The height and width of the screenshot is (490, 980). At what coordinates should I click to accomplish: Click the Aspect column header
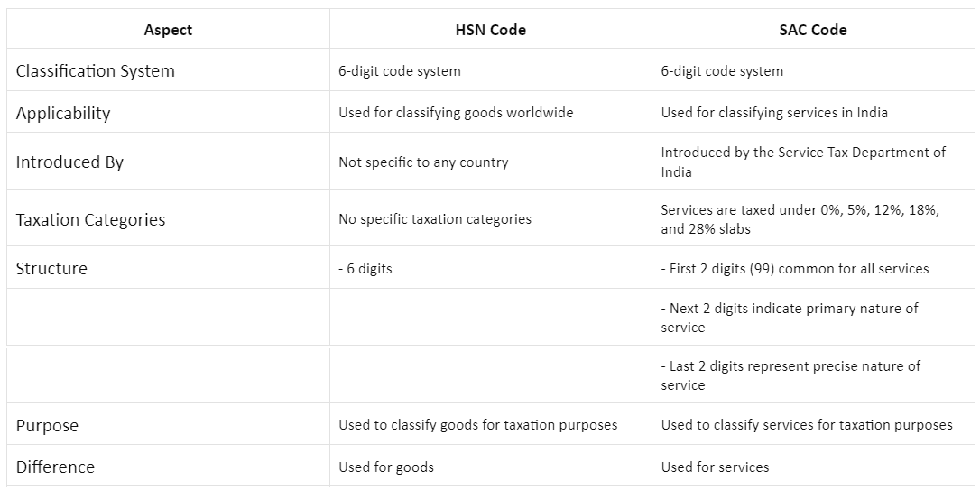(168, 30)
